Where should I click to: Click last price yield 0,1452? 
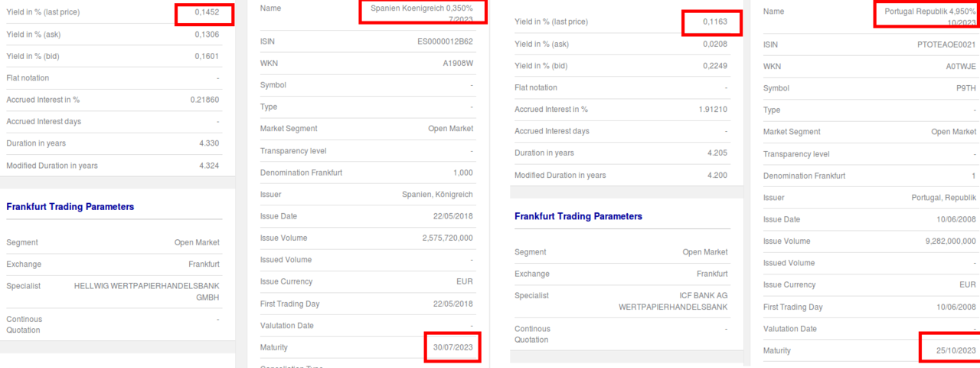pyautogui.click(x=206, y=12)
